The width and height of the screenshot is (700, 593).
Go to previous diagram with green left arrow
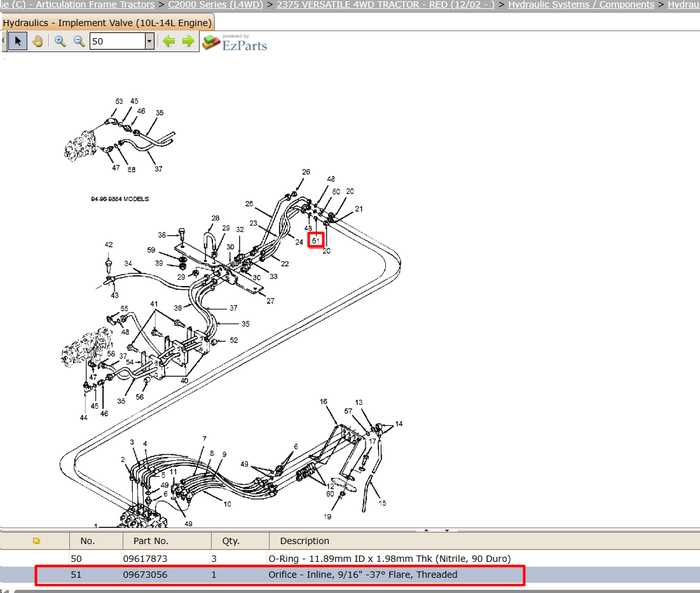point(168,41)
